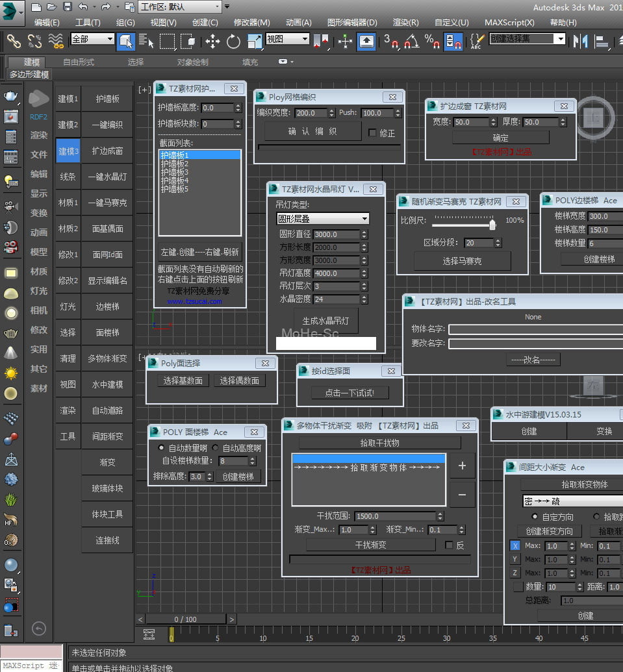Select the 自动高度咧 radio button

click(215, 448)
